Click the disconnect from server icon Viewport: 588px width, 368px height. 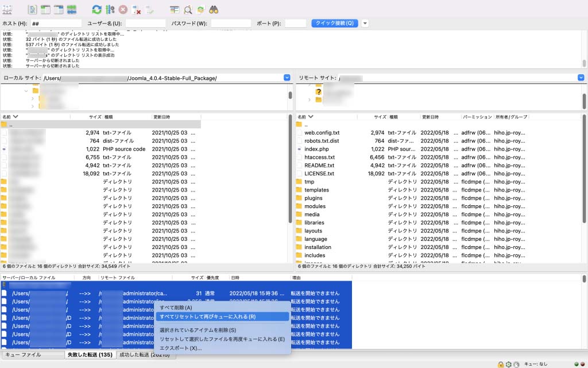tap(137, 9)
